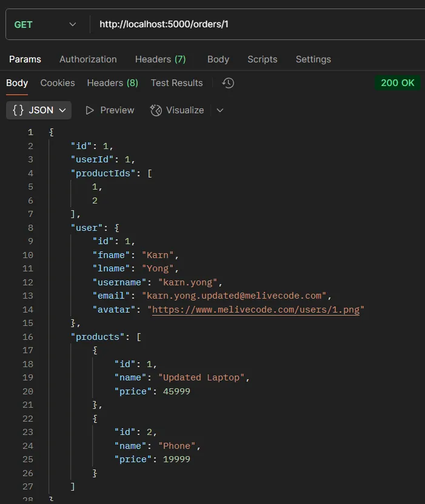Click the Cookies response viewer

tap(57, 82)
